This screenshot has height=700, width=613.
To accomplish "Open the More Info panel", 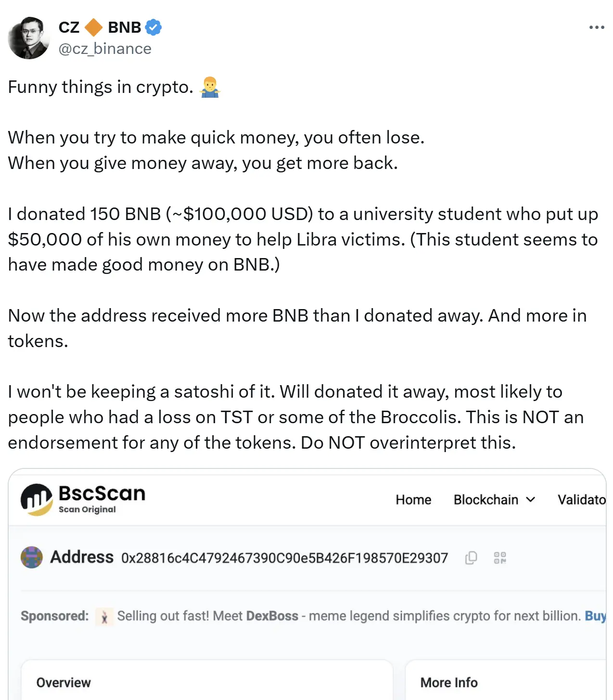I will point(447,682).
